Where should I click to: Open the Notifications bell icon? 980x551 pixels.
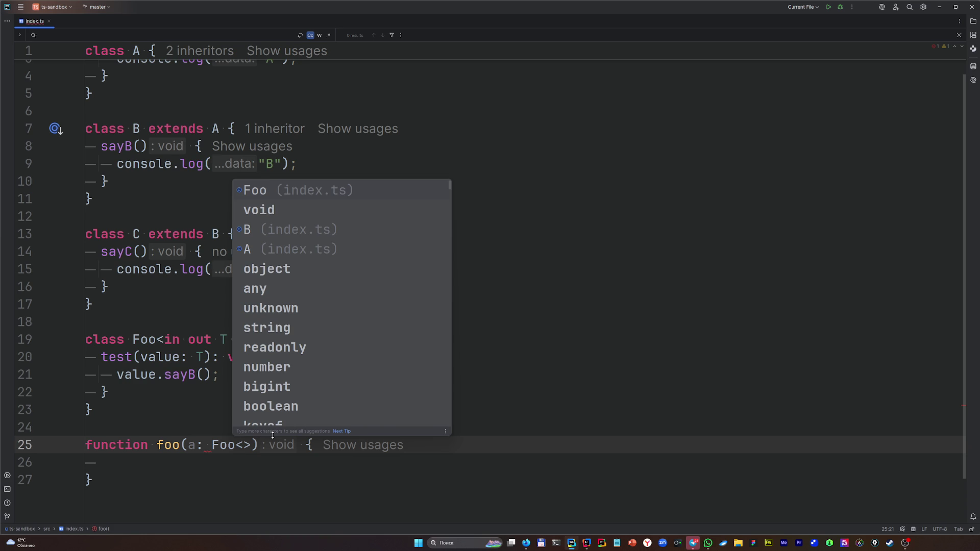tap(973, 516)
